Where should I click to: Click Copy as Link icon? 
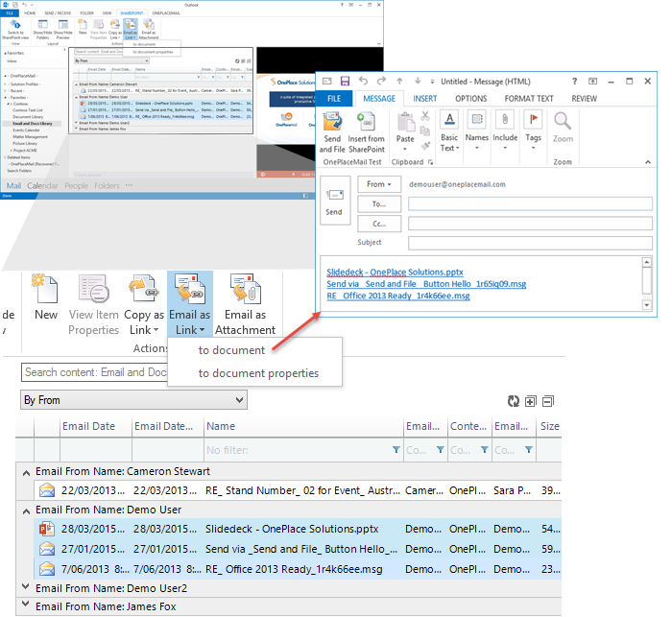pos(144,289)
